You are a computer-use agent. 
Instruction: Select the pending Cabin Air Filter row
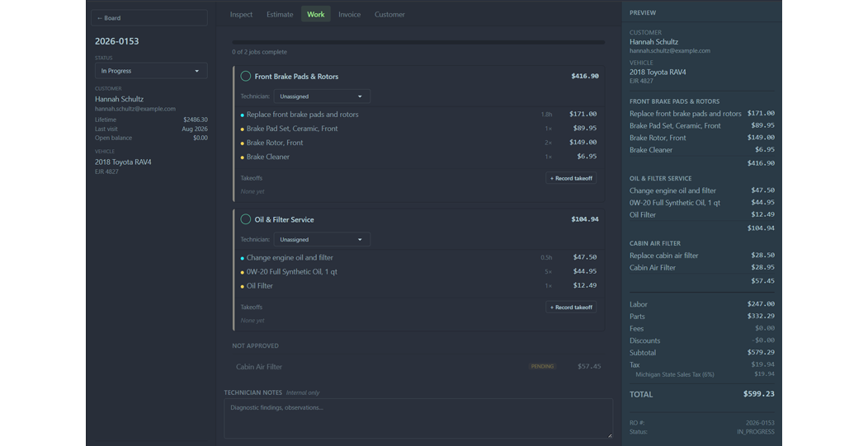418,366
